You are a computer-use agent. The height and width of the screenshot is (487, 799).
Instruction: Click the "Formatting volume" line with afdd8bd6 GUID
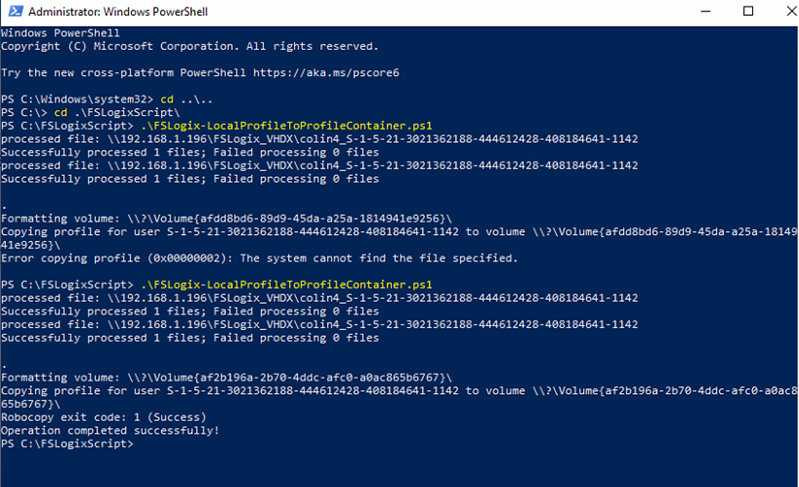point(226,218)
